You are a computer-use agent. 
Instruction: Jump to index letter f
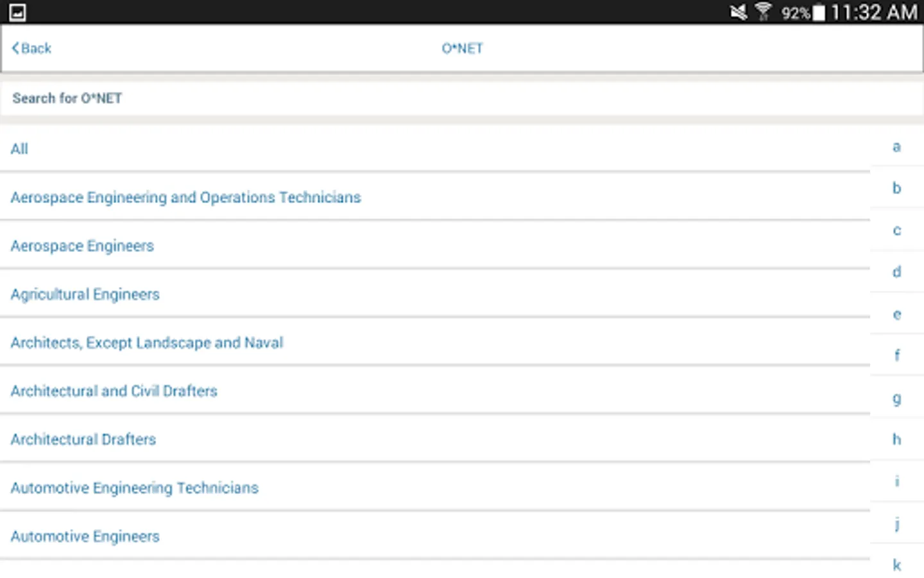point(897,355)
